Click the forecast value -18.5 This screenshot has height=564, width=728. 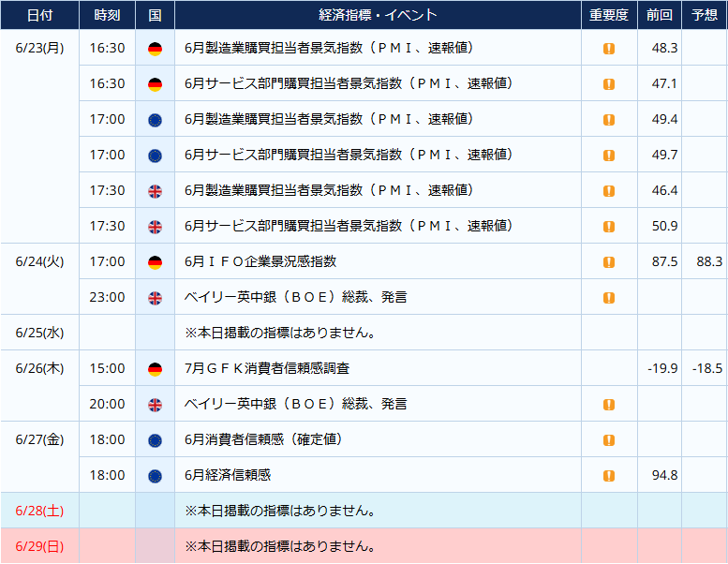[707, 368]
